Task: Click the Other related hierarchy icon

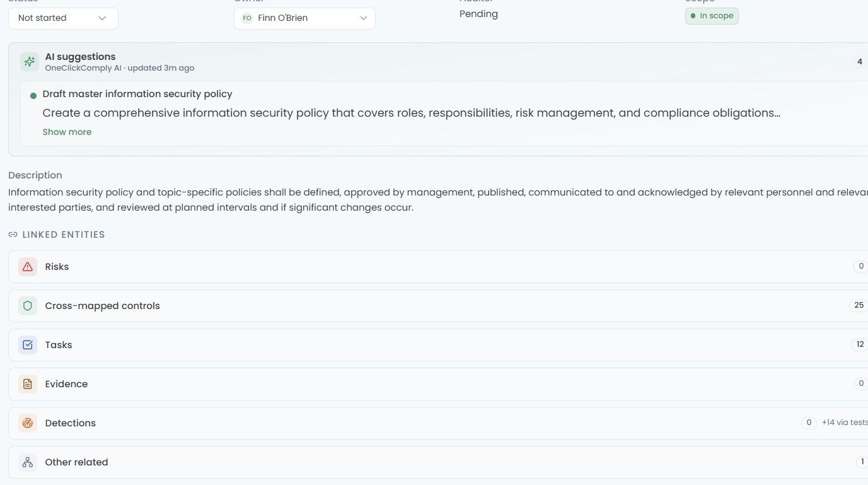Action: (28, 462)
